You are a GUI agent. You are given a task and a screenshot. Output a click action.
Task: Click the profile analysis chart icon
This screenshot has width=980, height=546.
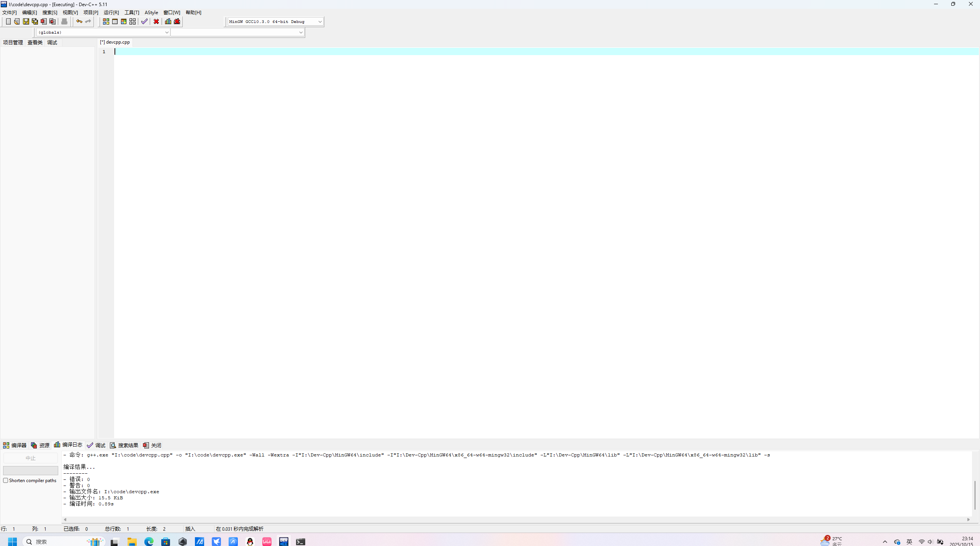click(168, 21)
